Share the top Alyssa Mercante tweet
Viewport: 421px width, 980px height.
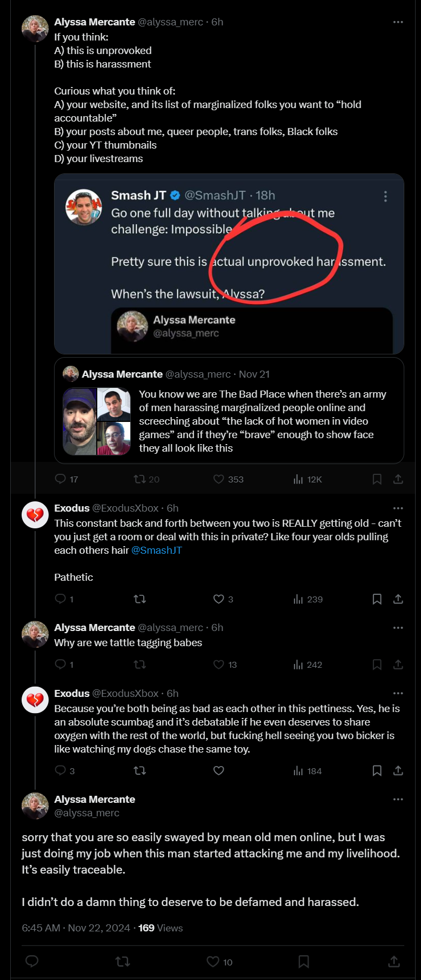click(x=398, y=479)
